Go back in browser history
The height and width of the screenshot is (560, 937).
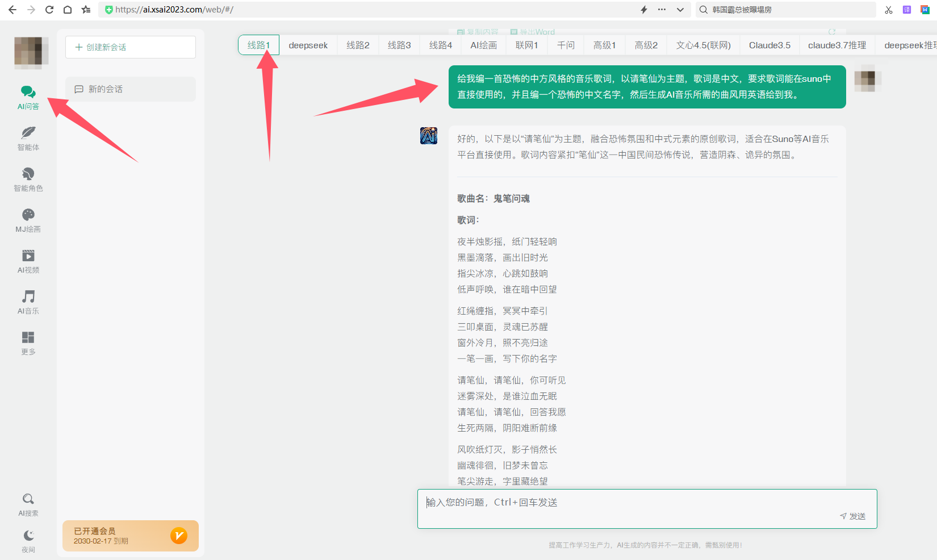pos(12,10)
